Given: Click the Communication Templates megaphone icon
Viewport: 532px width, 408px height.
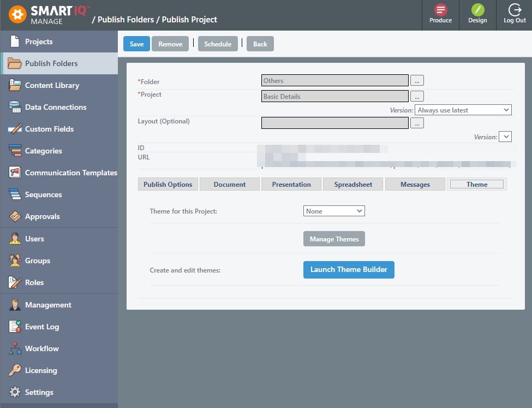Looking at the screenshot, I should coord(15,173).
